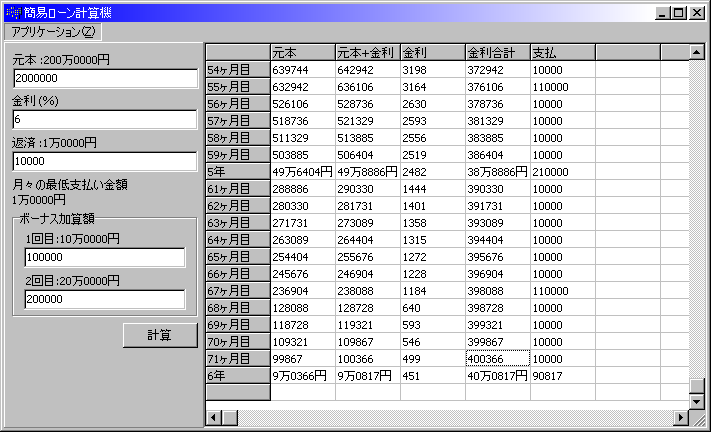Click the 金利合計 column header

[x=497, y=52]
